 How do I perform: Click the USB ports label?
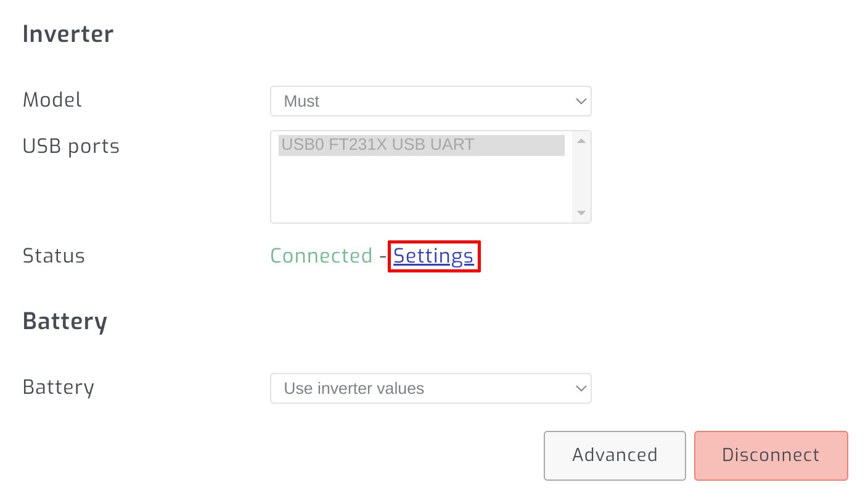(x=70, y=146)
